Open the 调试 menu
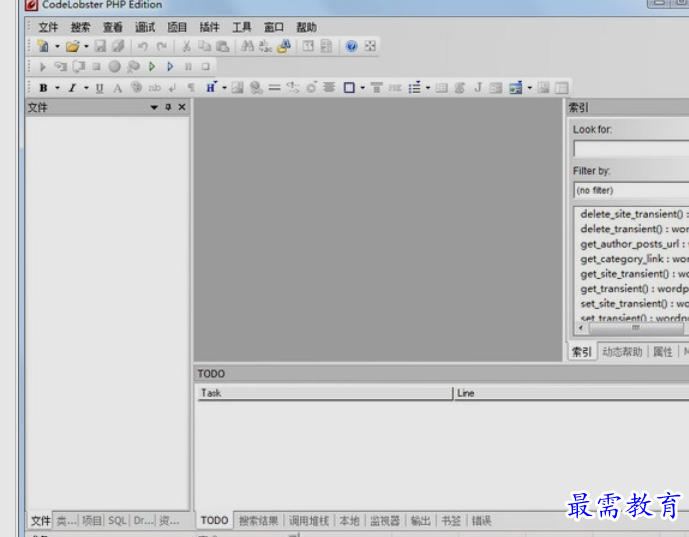This screenshot has width=689, height=537. click(145, 27)
